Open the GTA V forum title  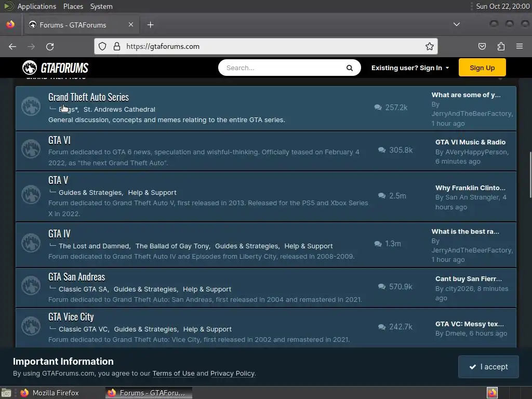(58, 180)
